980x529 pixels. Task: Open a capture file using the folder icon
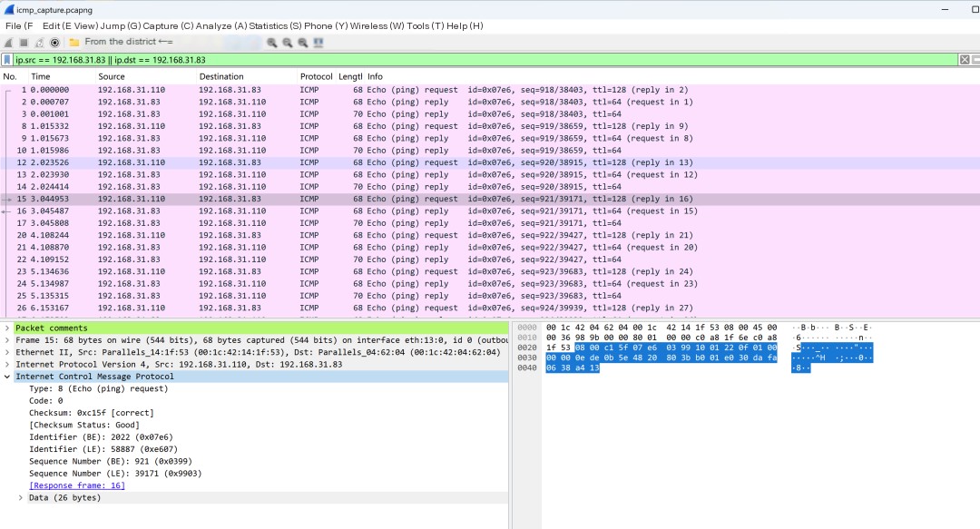tap(73, 43)
